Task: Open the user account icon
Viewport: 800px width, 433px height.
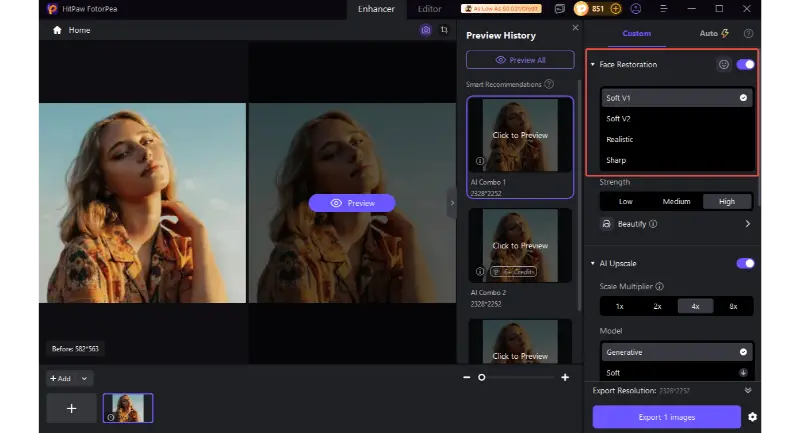Action: coord(636,9)
